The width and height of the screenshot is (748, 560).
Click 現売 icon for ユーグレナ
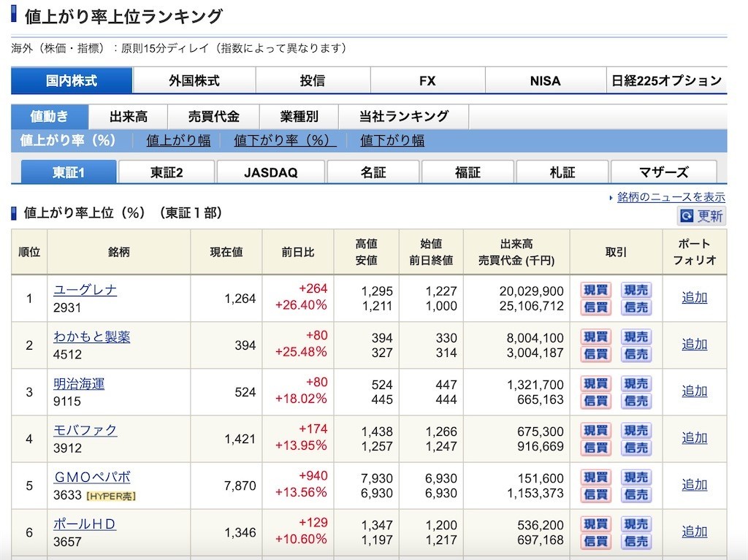636,290
